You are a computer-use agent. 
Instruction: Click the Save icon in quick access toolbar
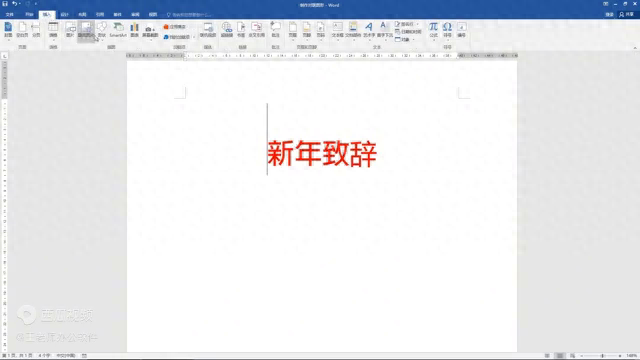click(x=5, y=4)
